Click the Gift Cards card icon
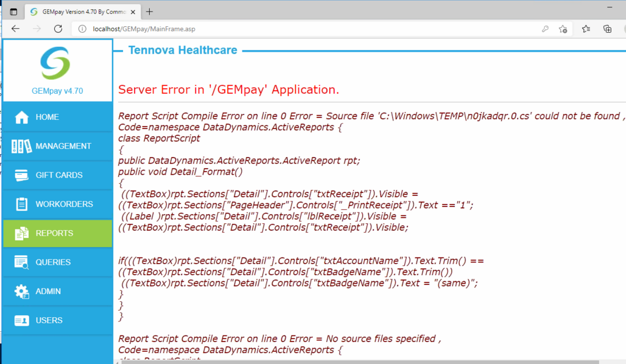Screen dimensions: 626x364 (x=21, y=175)
